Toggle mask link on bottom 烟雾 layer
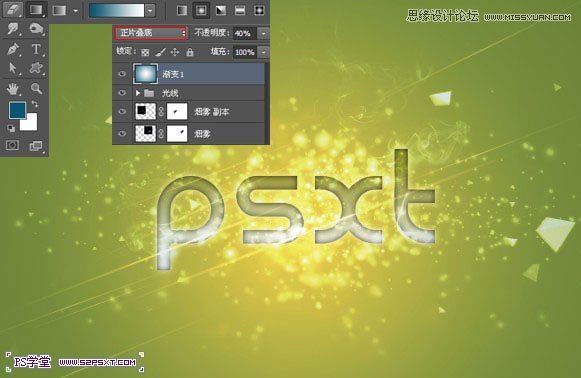Viewport: 581px width, 378px height. (161, 134)
